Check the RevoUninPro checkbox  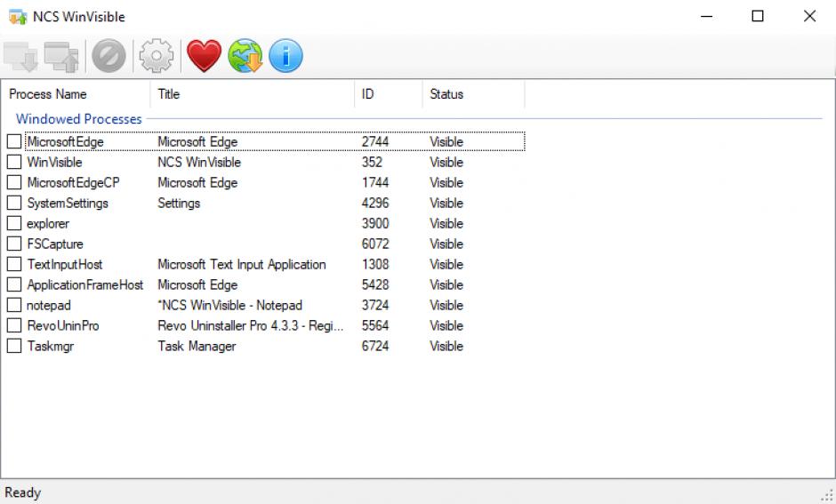tap(14, 325)
